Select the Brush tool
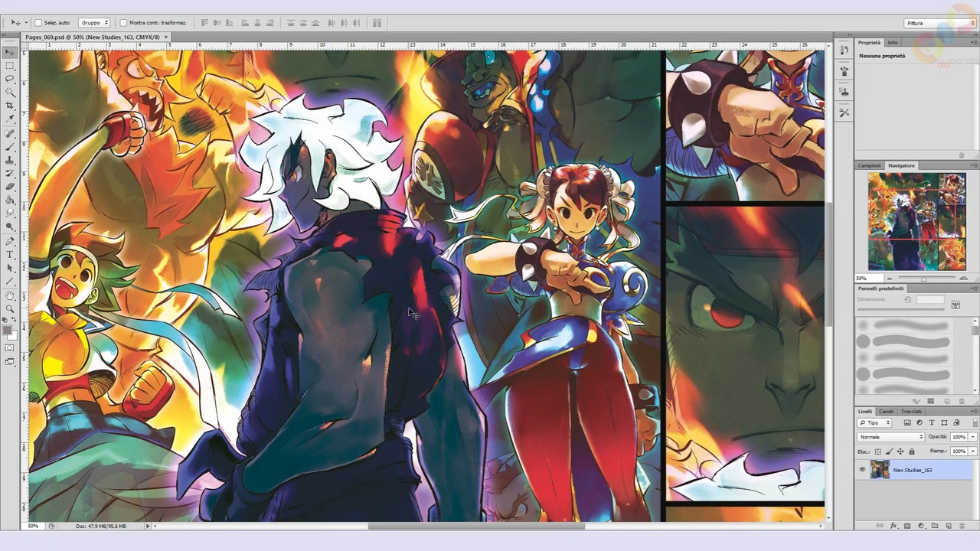 click(x=10, y=147)
